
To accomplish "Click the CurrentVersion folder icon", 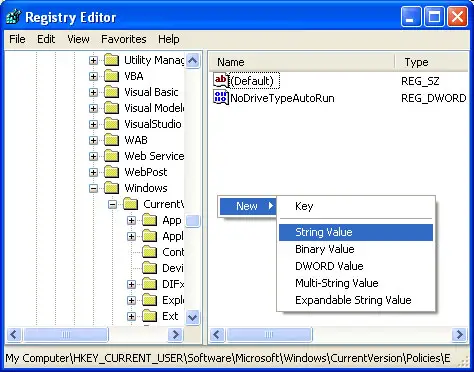I will 131,204.
